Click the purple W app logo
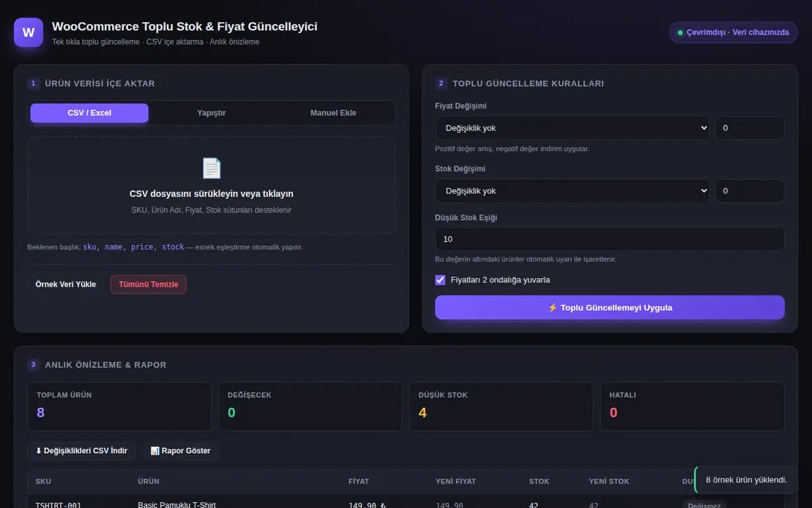This screenshot has height=508, width=812. pos(28,33)
